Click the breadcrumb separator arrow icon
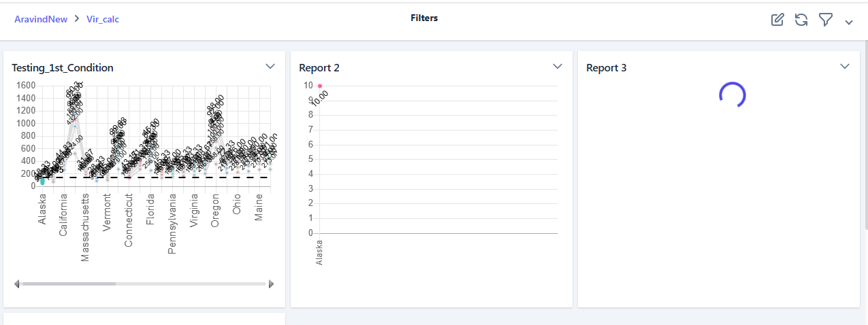The image size is (868, 325). pos(77,19)
